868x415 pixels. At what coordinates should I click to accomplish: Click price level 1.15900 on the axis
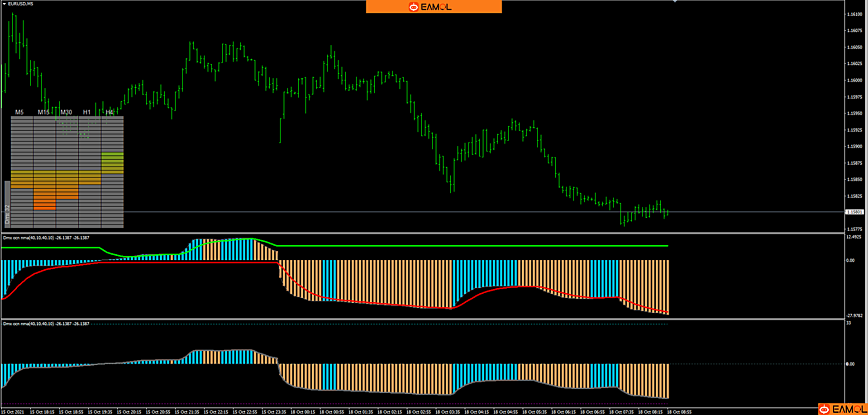coord(854,147)
